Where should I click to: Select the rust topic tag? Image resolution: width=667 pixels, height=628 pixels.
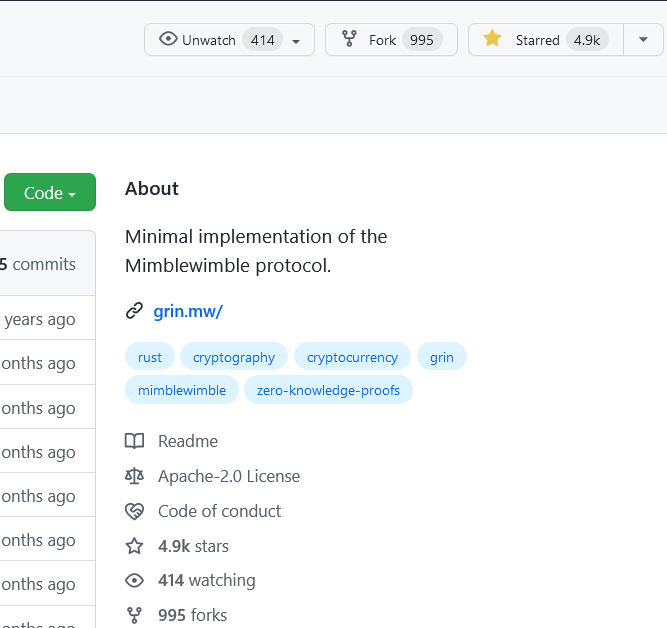[x=150, y=357]
